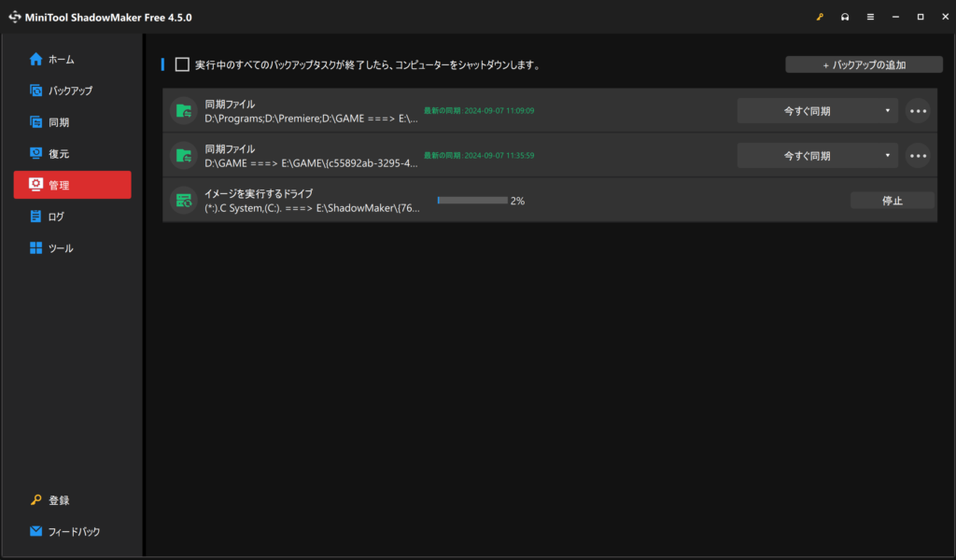Click the 管理 sidebar icon
The width and height of the screenshot is (956, 560).
36,185
